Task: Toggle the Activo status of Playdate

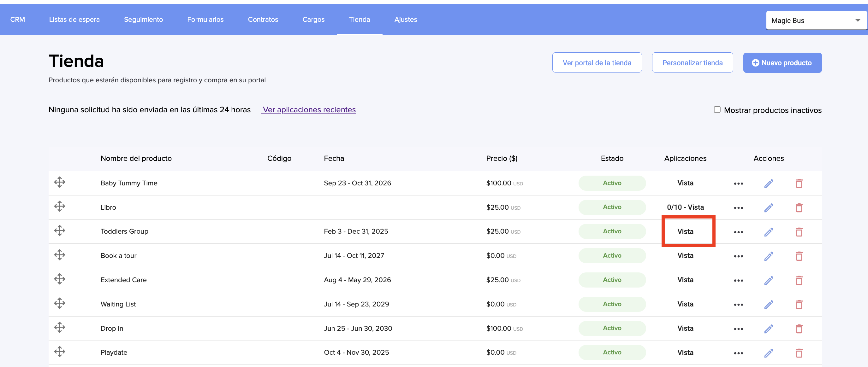Action: point(612,352)
